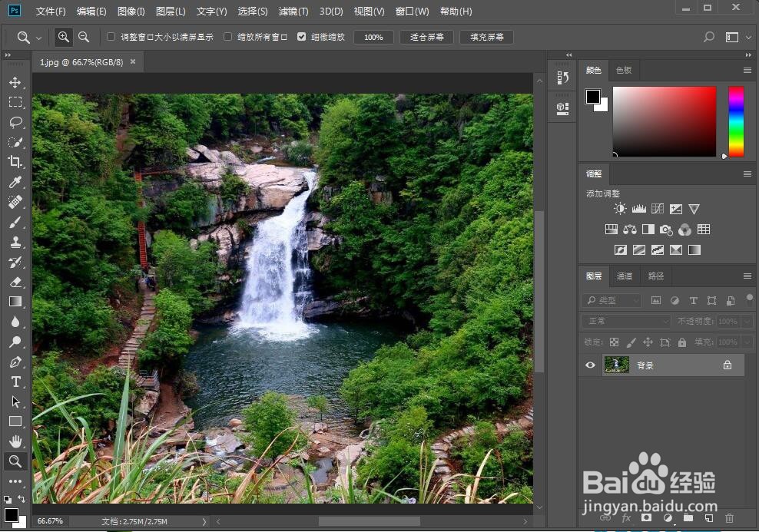The height and width of the screenshot is (532, 759).
Task: Click the 适合屏幕 button
Action: pyautogui.click(x=426, y=38)
